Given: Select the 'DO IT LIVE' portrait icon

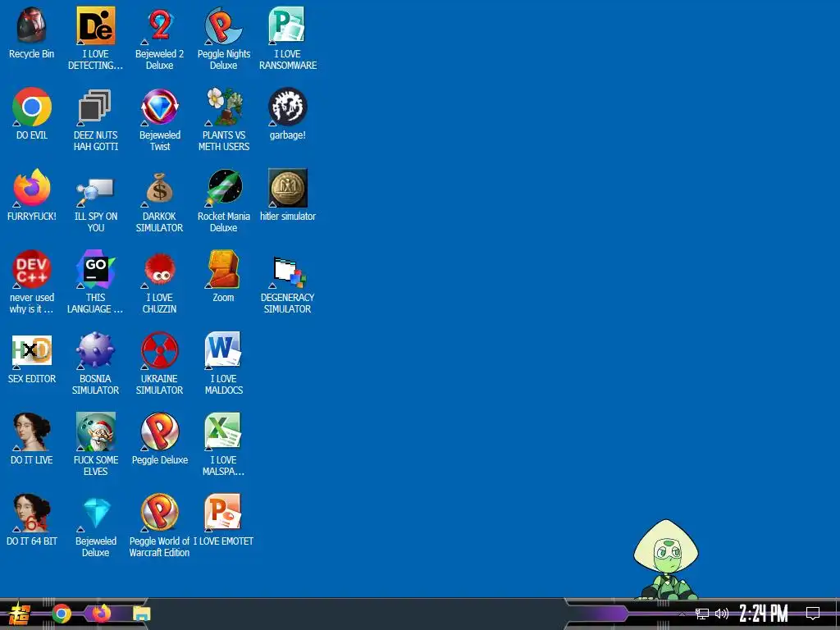Looking at the screenshot, I should click(x=32, y=431).
